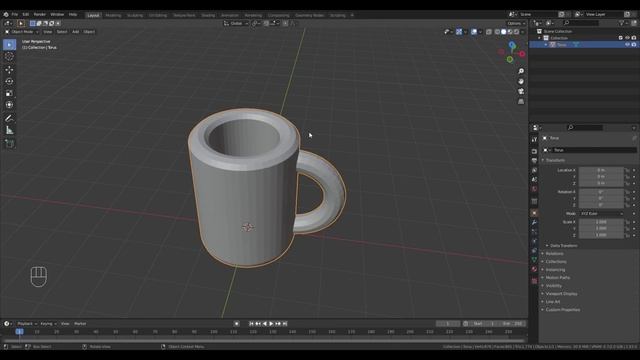The image size is (640, 360).
Task: Open the Global transform orientation dropdown
Action: (x=236, y=23)
